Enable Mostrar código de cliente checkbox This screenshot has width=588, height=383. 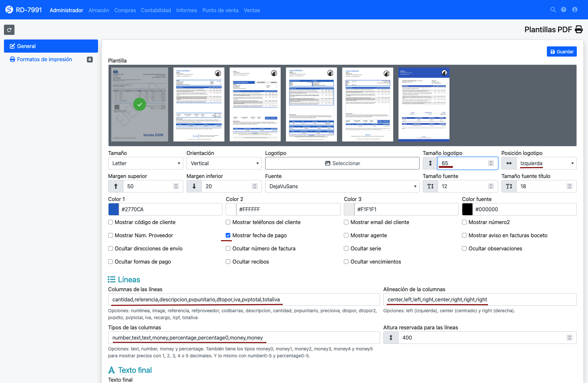pos(111,222)
